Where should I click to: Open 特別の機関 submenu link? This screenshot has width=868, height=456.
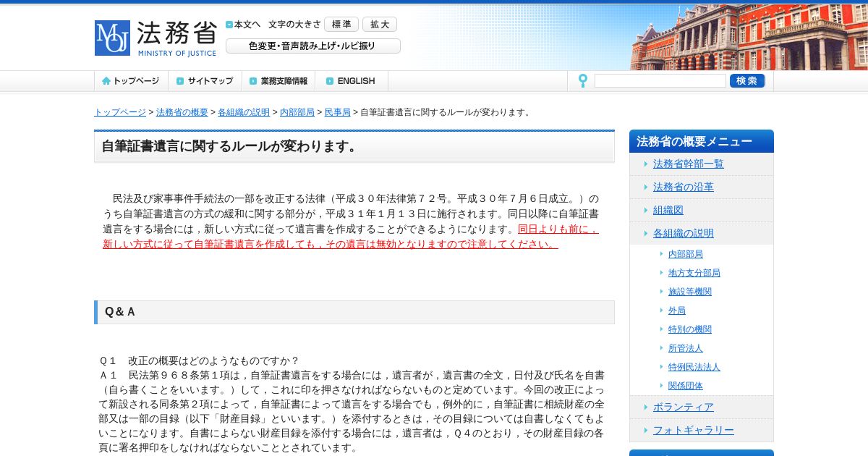tap(690, 329)
